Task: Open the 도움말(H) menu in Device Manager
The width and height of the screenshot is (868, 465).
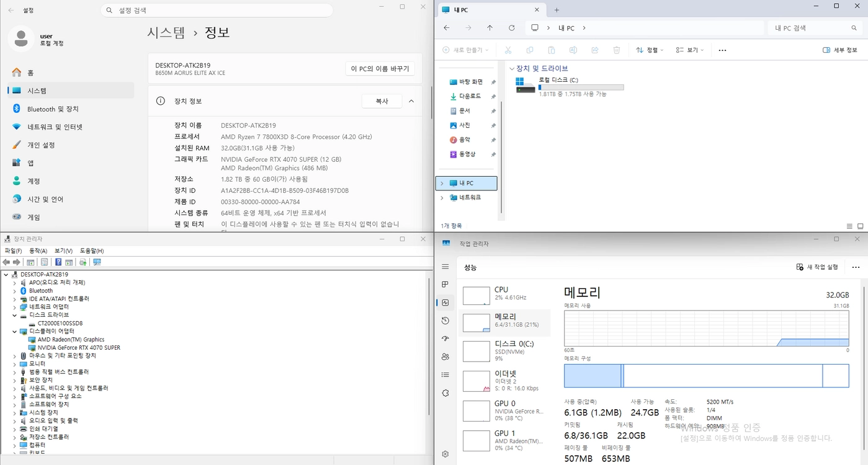Action: 92,250
